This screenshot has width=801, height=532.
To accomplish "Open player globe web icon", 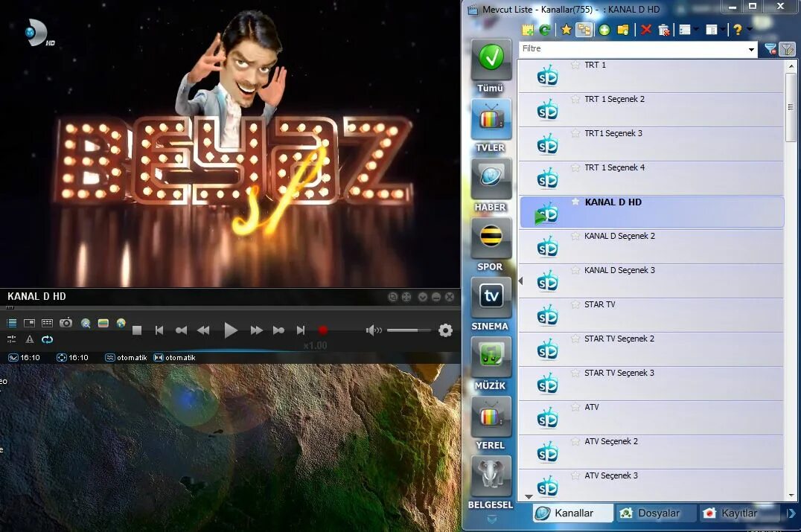I will tap(121, 323).
